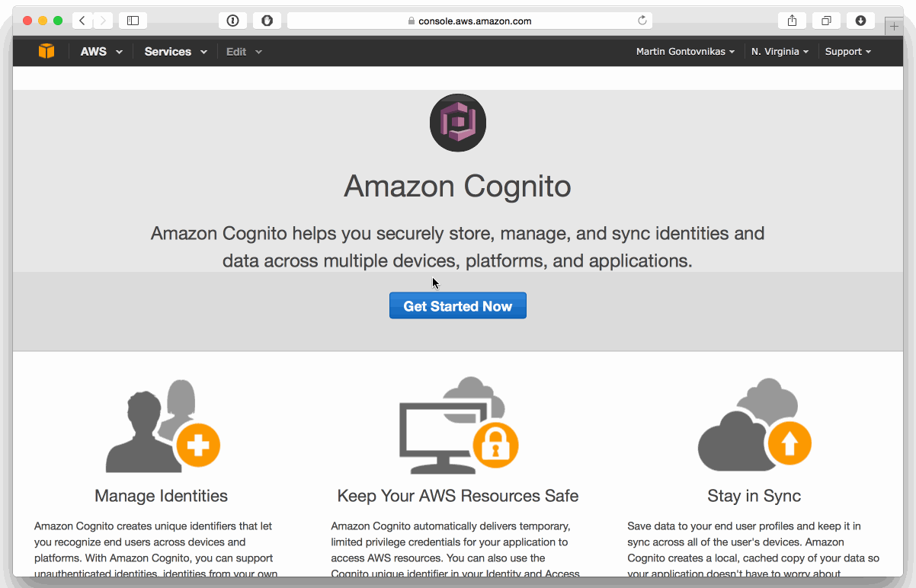Show all tabs overview button
The image size is (916, 588).
point(826,21)
